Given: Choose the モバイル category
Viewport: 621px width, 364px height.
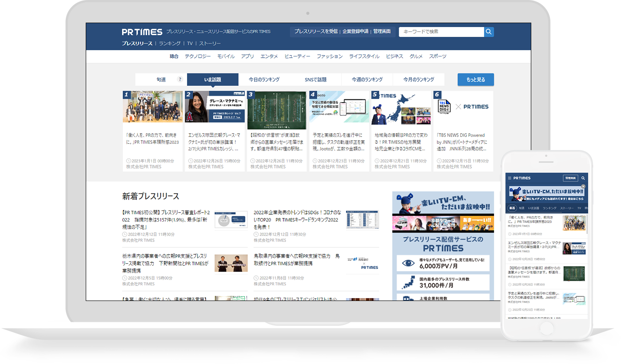Looking at the screenshot, I should [226, 56].
